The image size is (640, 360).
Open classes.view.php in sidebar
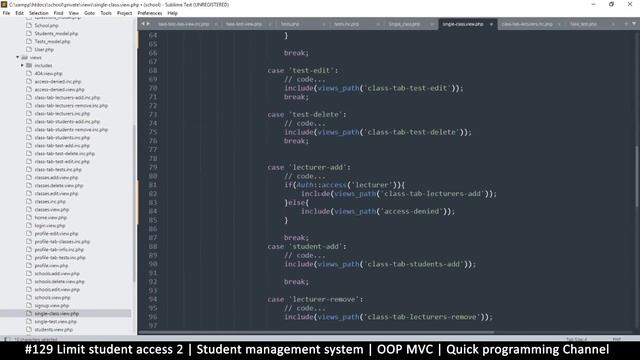(x=51, y=209)
